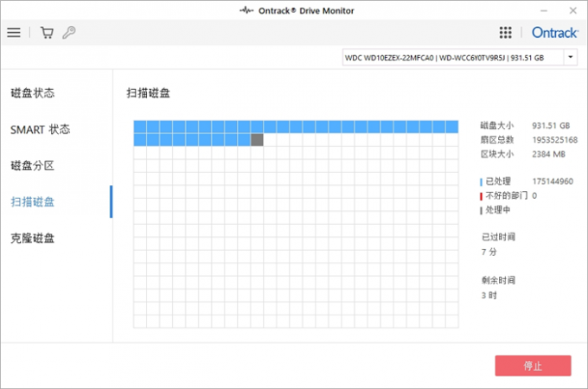Close the Drive Monitor window
588x389 pixels.
[x=573, y=10]
